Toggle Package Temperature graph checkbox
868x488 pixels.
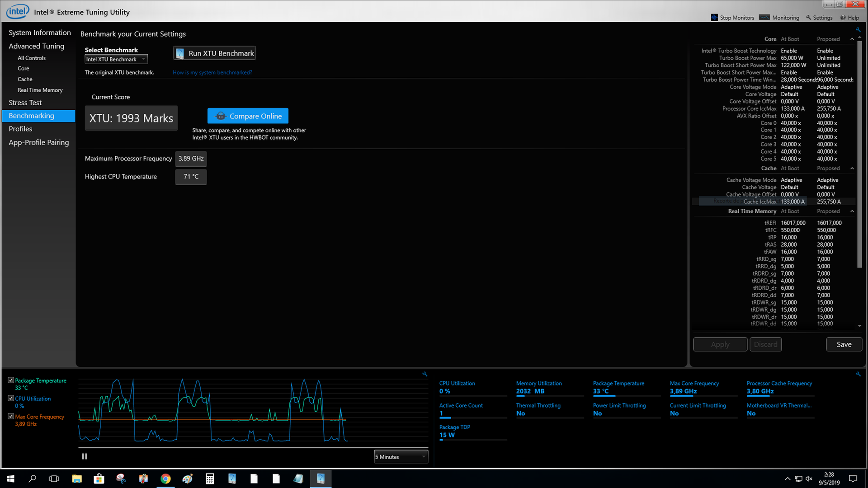coord(11,380)
